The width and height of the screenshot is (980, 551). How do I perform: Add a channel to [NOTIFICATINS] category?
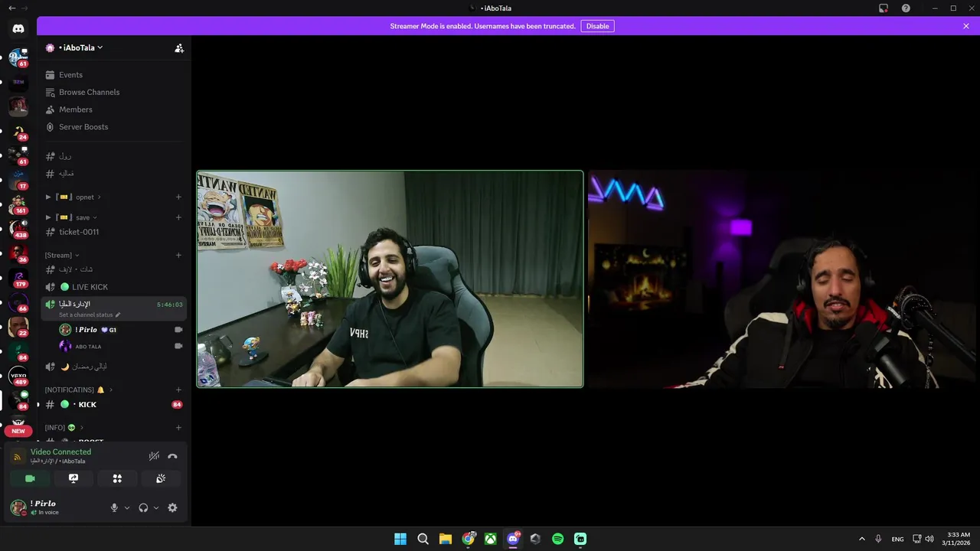coord(178,390)
